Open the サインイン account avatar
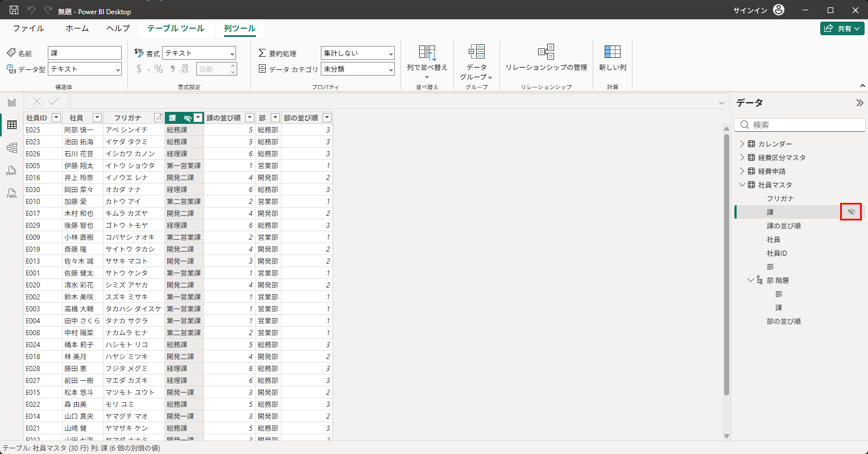 (x=779, y=10)
